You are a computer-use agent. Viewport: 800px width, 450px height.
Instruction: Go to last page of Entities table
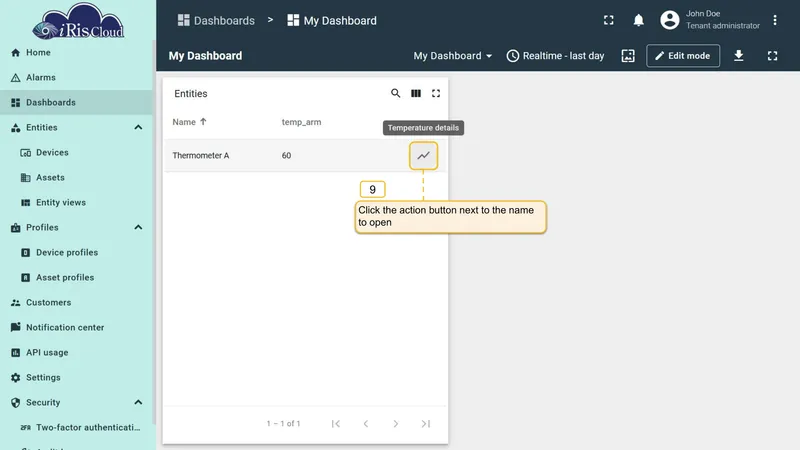click(426, 423)
